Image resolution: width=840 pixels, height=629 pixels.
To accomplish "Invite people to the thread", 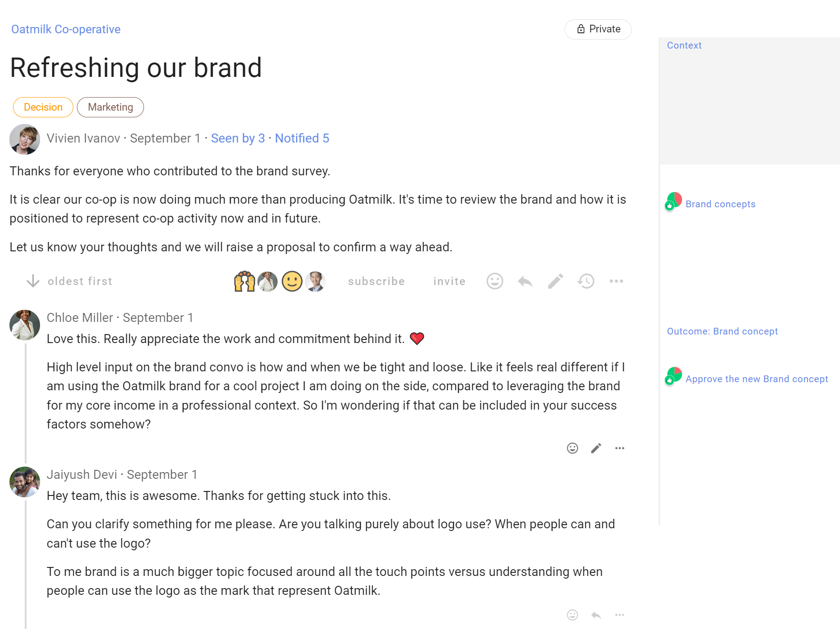I will point(449,281).
